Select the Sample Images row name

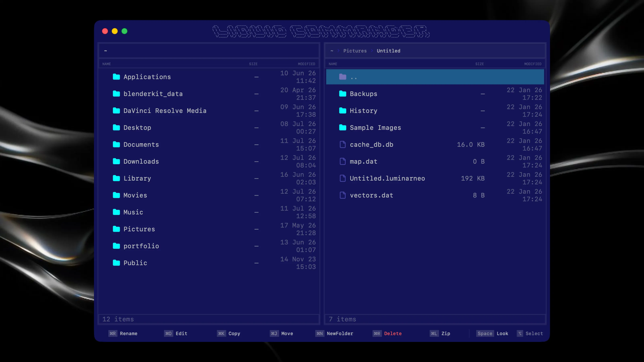coord(376,128)
